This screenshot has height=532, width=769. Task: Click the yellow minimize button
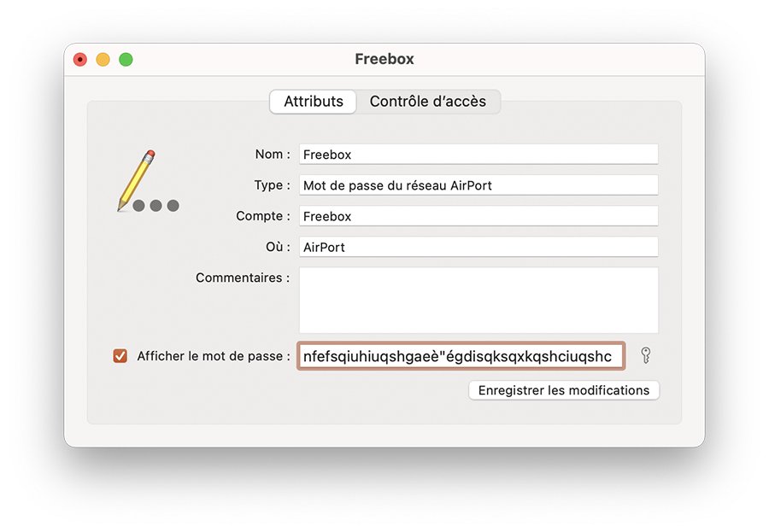point(103,59)
